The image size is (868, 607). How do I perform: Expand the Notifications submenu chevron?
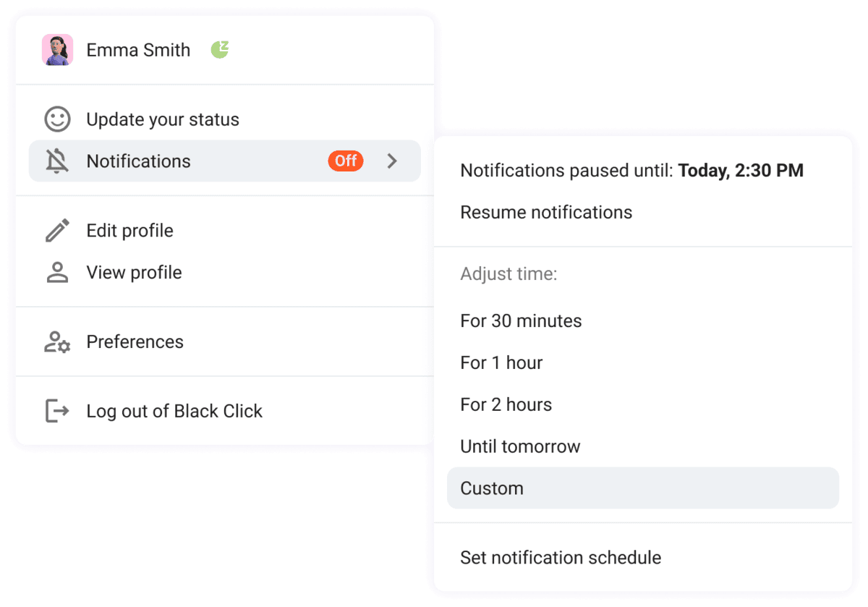tap(393, 161)
